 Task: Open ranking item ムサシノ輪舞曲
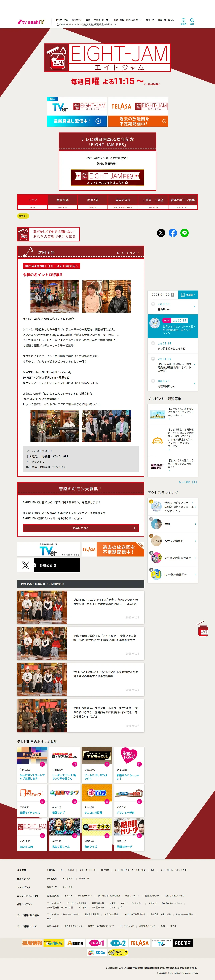[x=173, y=541]
